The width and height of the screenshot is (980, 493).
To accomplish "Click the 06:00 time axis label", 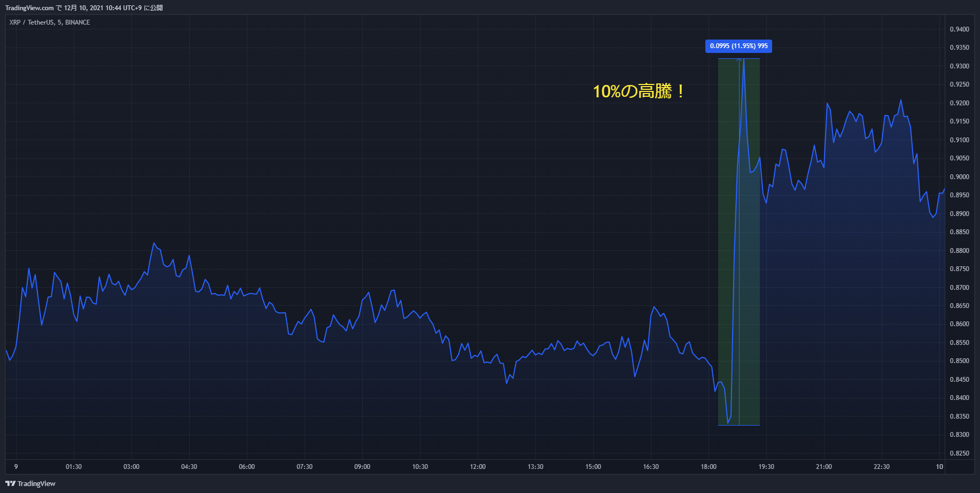I will 247,467.
